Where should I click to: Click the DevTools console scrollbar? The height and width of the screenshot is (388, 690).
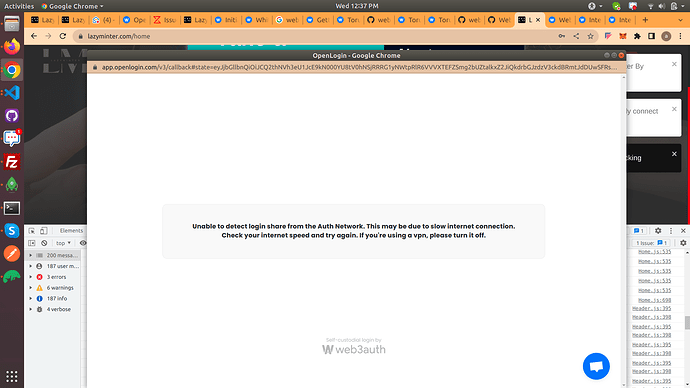[687, 323]
